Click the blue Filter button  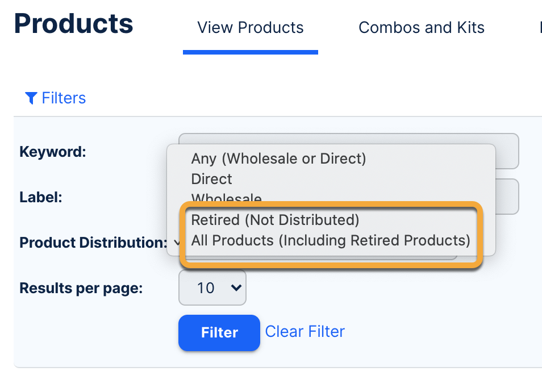click(x=219, y=332)
